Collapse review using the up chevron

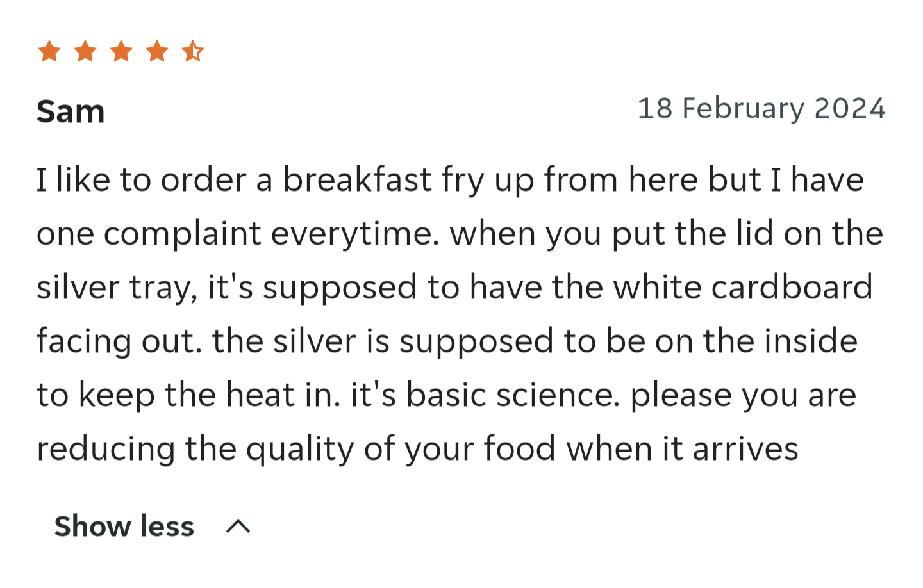[x=238, y=527]
